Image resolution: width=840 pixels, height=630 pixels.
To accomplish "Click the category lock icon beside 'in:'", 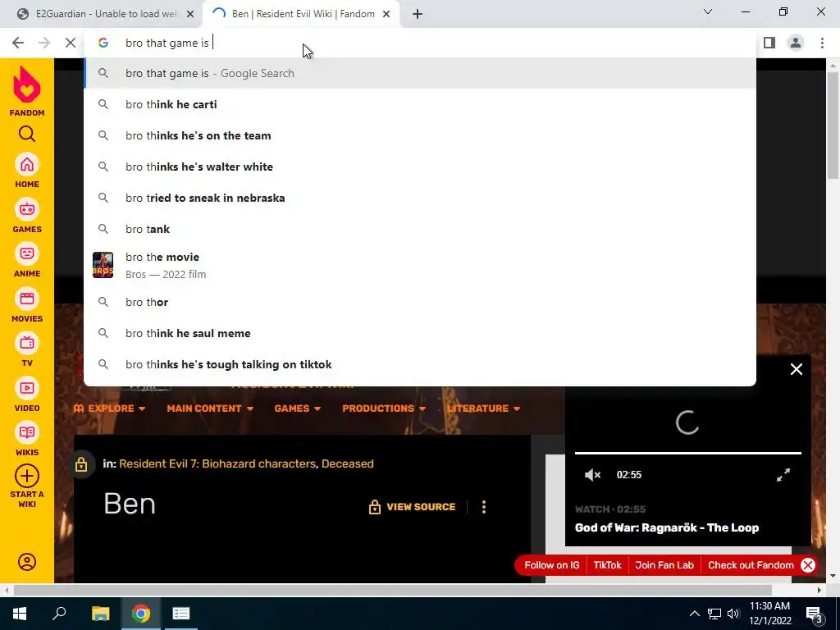I will [x=81, y=464].
